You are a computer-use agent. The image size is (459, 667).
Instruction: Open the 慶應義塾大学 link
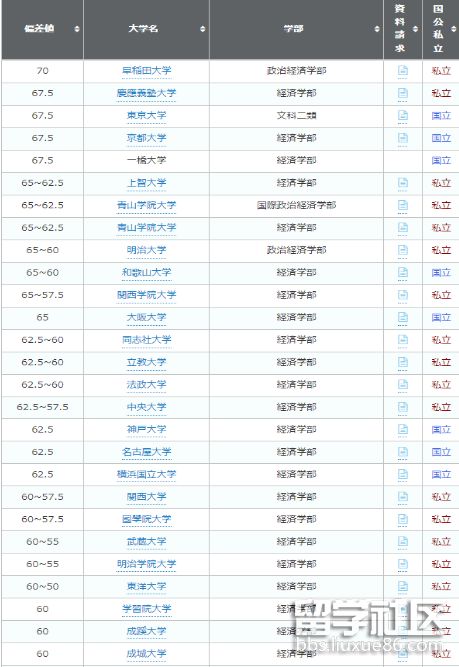146,93
